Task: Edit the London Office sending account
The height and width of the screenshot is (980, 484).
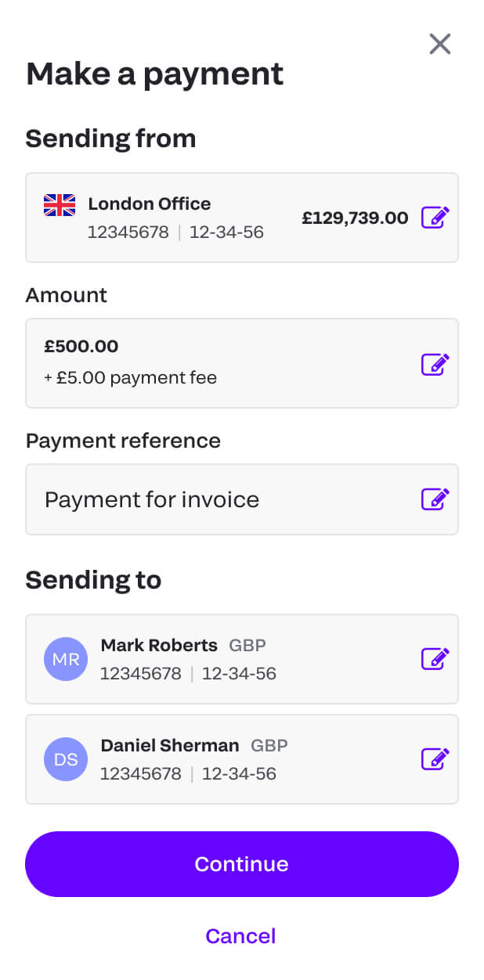Action: click(435, 218)
